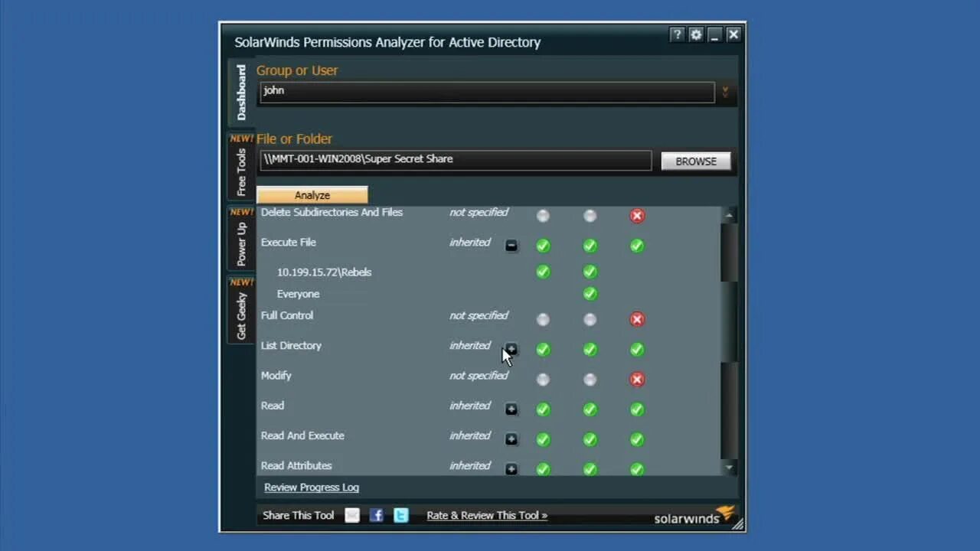Collapse the Execute File row
Viewport: 980px width, 551px height.
click(511, 246)
